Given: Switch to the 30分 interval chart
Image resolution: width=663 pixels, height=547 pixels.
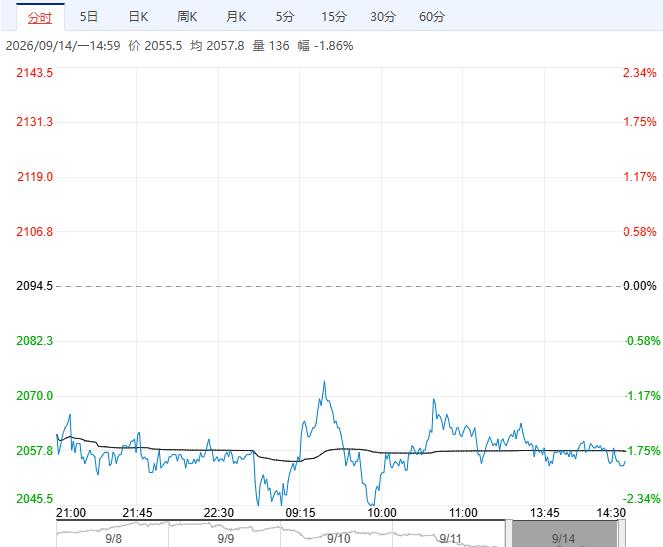Looking at the screenshot, I should pyautogui.click(x=383, y=17).
